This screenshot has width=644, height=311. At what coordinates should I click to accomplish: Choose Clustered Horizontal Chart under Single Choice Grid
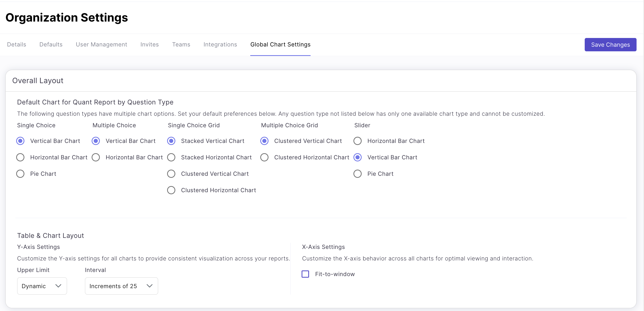(171, 190)
